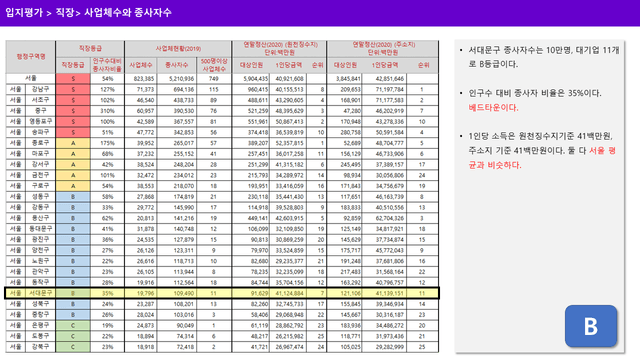Select the highlighted 서대문구 row

click(222, 293)
